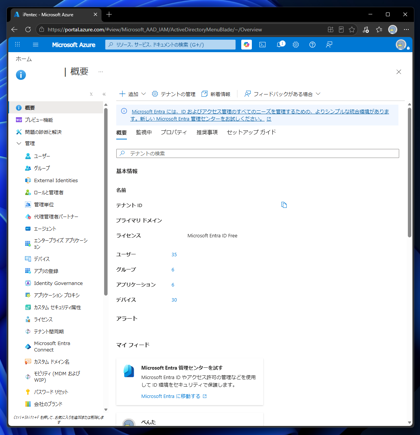Switch to the 監視中 tab
Viewport: 420px width, 435px height.
(144, 132)
